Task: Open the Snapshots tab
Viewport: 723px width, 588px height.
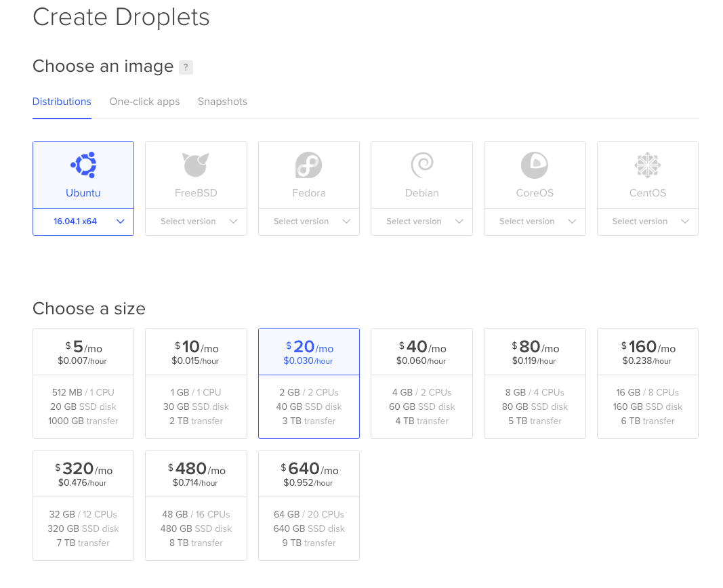Action: (222, 102)
